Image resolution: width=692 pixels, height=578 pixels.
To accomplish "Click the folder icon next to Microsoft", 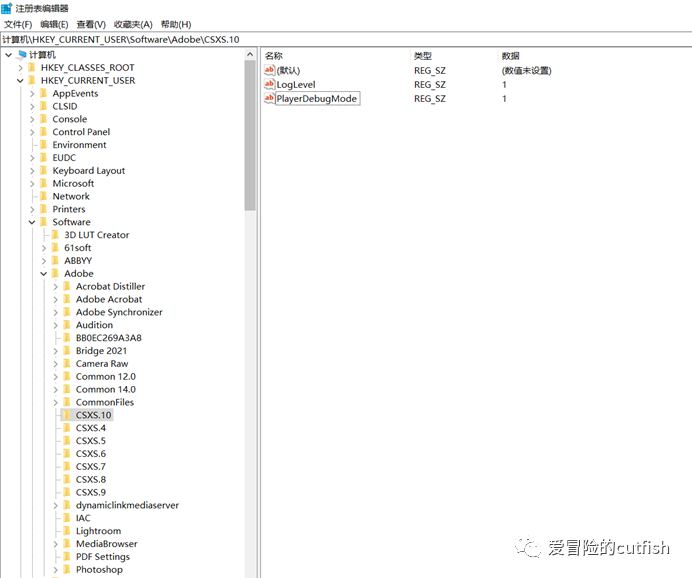I will (44, 183).
